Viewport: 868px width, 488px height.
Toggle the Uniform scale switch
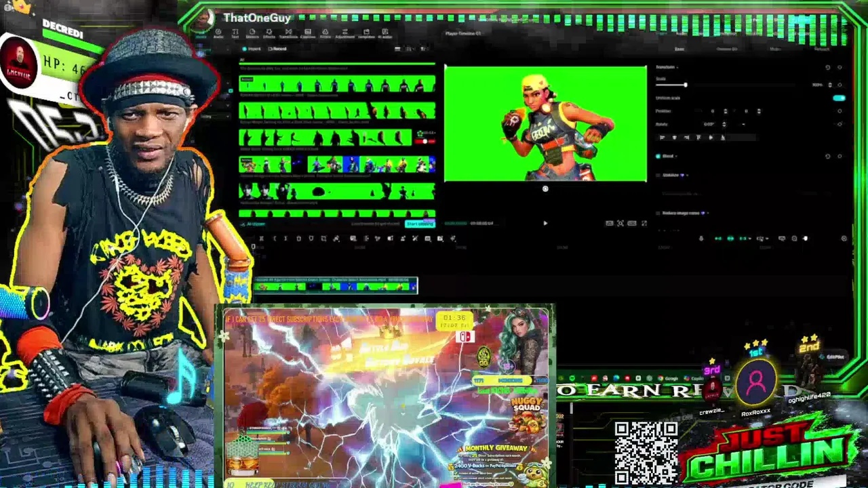click(x=839, y=98)
